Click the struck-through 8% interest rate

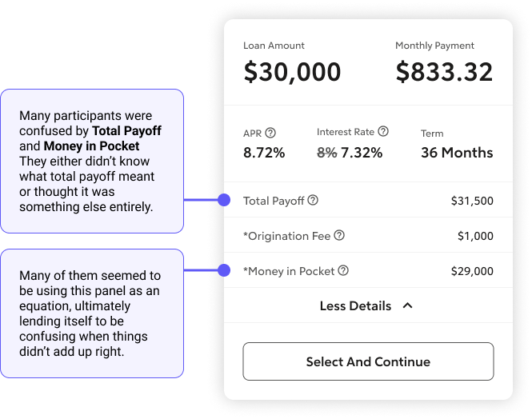[x=326, y=152]
